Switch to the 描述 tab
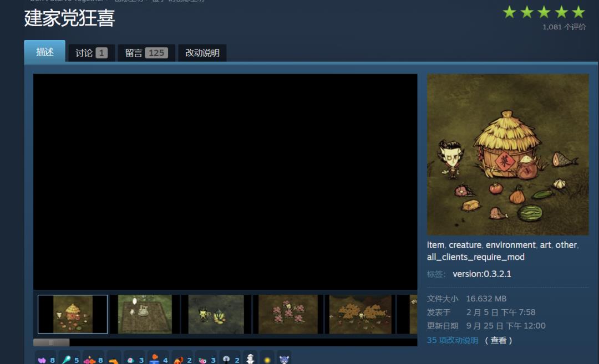This screenshot has height=364, width=599. [x=45, y=52]
